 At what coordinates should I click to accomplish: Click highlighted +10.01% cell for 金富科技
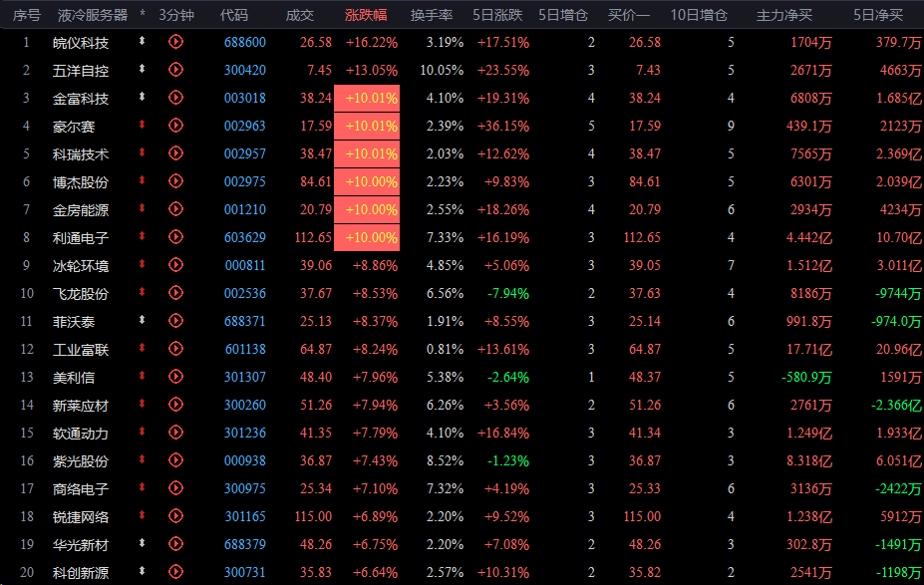(x=367, y=98)
